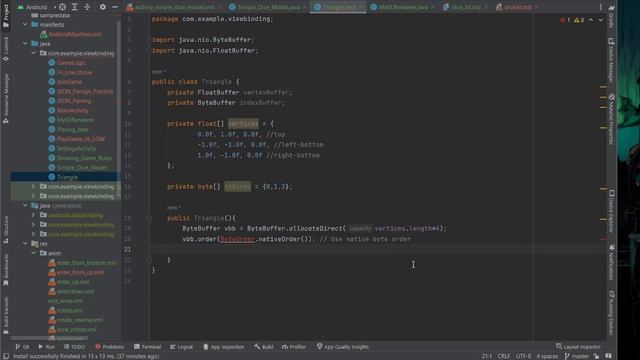Go to the next highlighted error arrow

600,20
